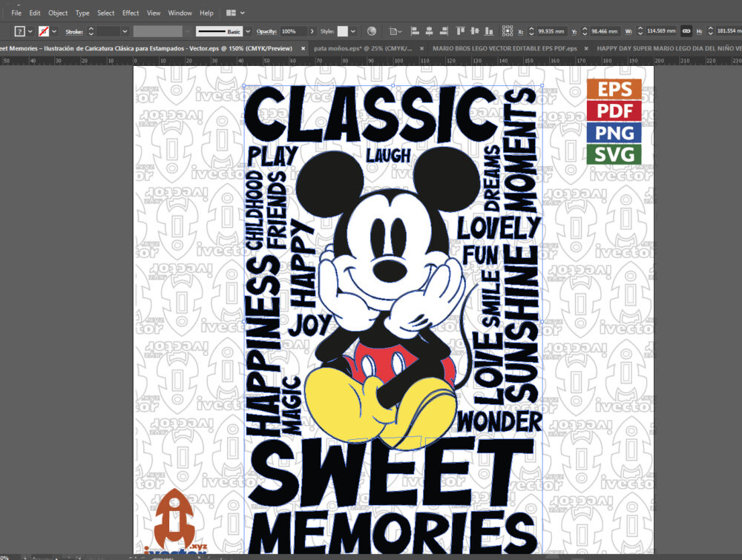Switch to pata moños.eps document tab
742x560 pixels.
point(363,48)
